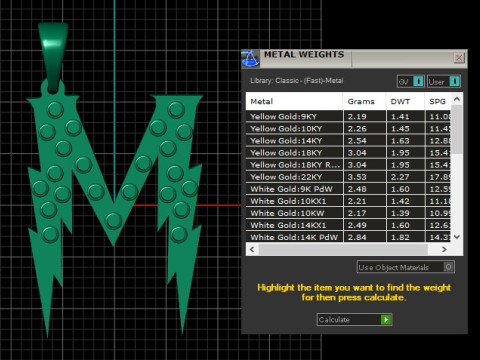This screenshot has width=480, height=360.
Task: Select the Yellow Gold:18KY row
Action: pos(348,153)
